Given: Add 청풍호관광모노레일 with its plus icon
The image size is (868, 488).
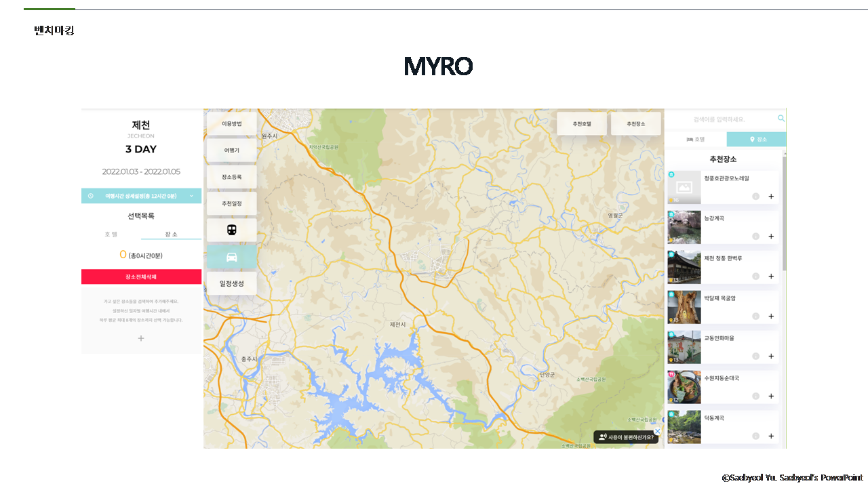Looking at the screenshot, I should click(x=771, y=197).
